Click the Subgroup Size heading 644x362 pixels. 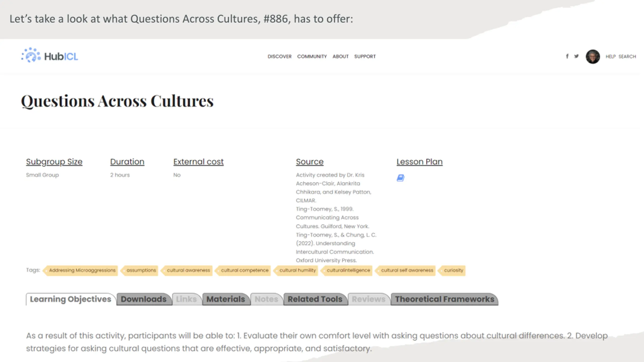click(54, 162)
